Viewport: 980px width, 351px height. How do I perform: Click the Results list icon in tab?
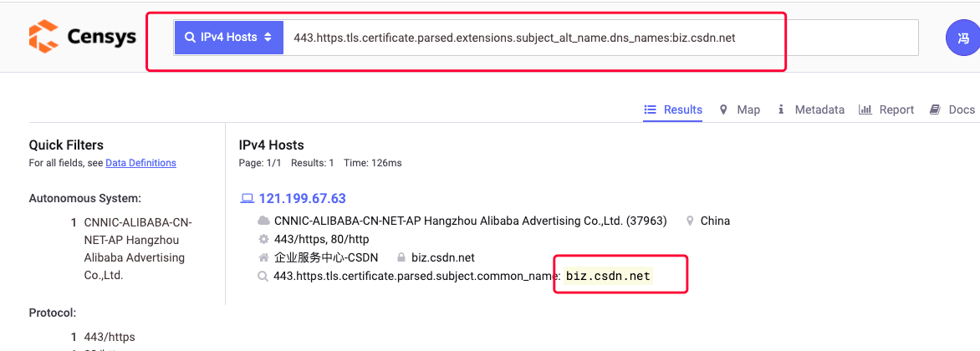coord(650,110)
